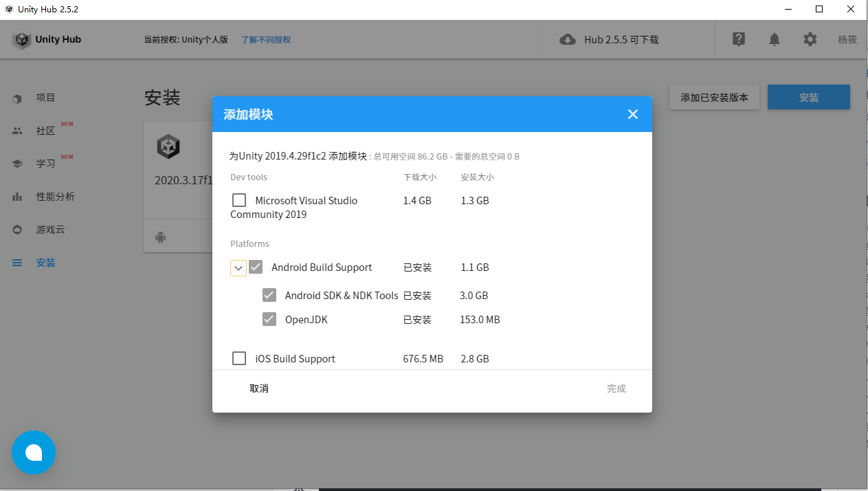The width and height of the screenshot is (868, 491).
Task: Click 安装 page heading
Action: 162,98
